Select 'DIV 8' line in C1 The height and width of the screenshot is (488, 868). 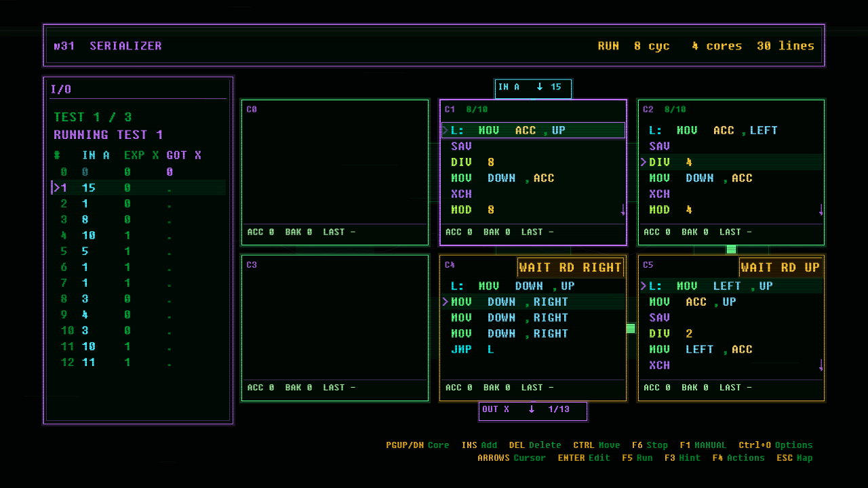533,162
